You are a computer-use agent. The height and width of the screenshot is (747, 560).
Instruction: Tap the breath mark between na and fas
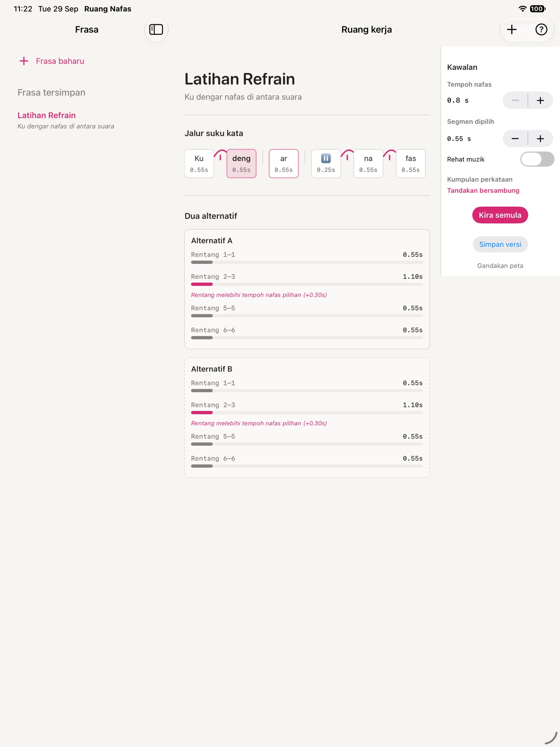tap(390, 156)
